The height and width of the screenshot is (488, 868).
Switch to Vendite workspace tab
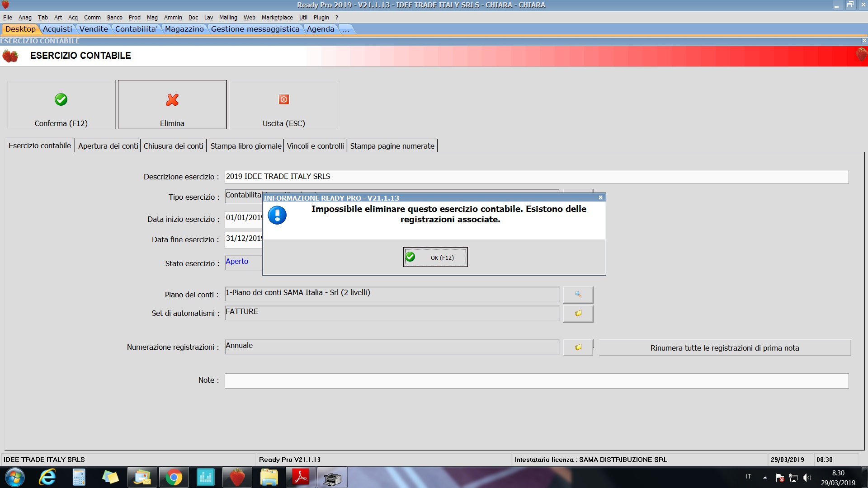(94, 29)
